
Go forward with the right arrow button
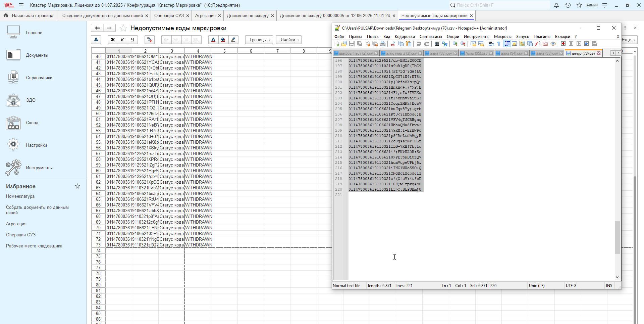click(x=109, y=28)
